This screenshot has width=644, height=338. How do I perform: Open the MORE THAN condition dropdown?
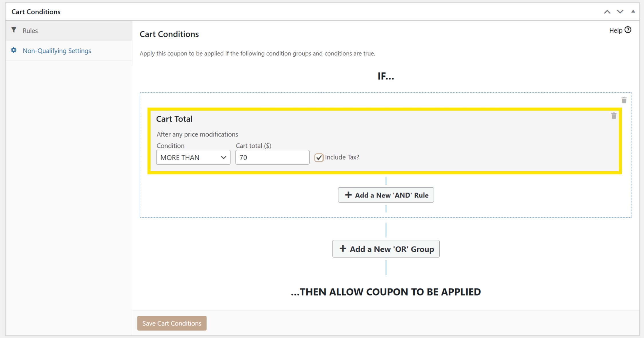coord(193,157)
